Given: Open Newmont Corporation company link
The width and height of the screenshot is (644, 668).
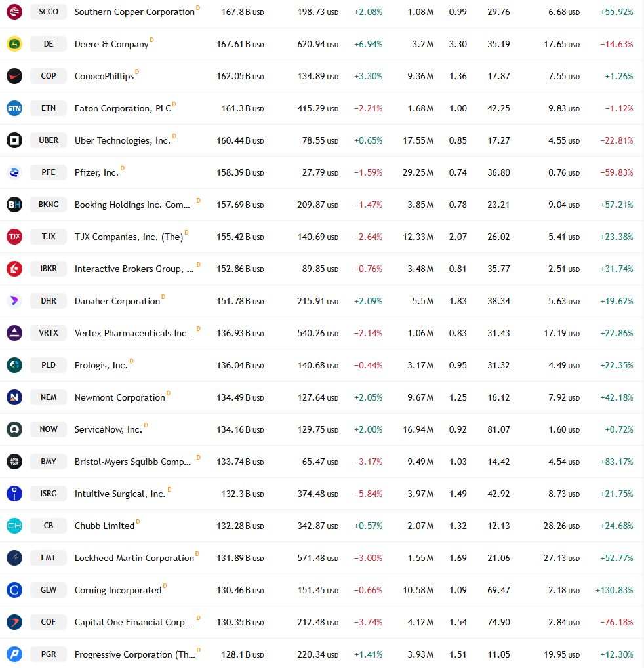Looking at the screenshot, I should coord(120,397).
